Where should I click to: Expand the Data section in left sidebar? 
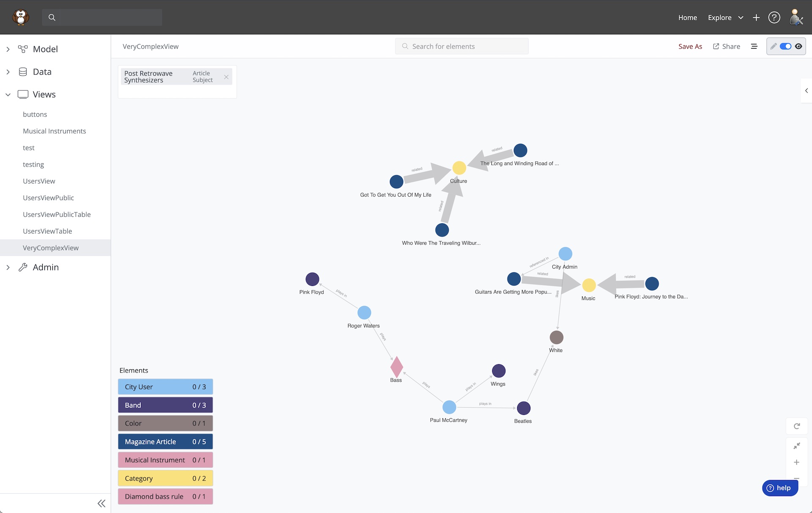(x=8, y=71)
